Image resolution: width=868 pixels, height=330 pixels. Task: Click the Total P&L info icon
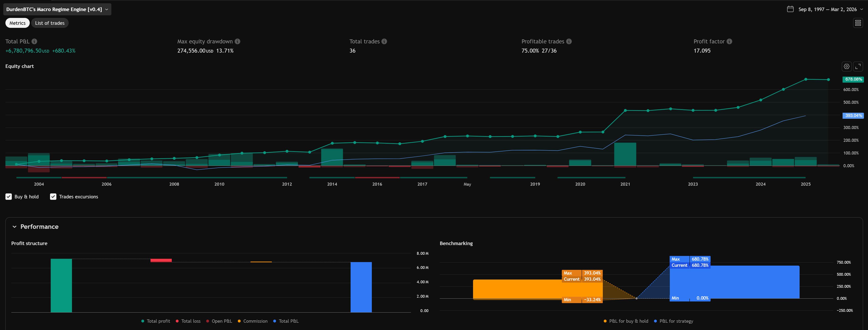(34, 41)
